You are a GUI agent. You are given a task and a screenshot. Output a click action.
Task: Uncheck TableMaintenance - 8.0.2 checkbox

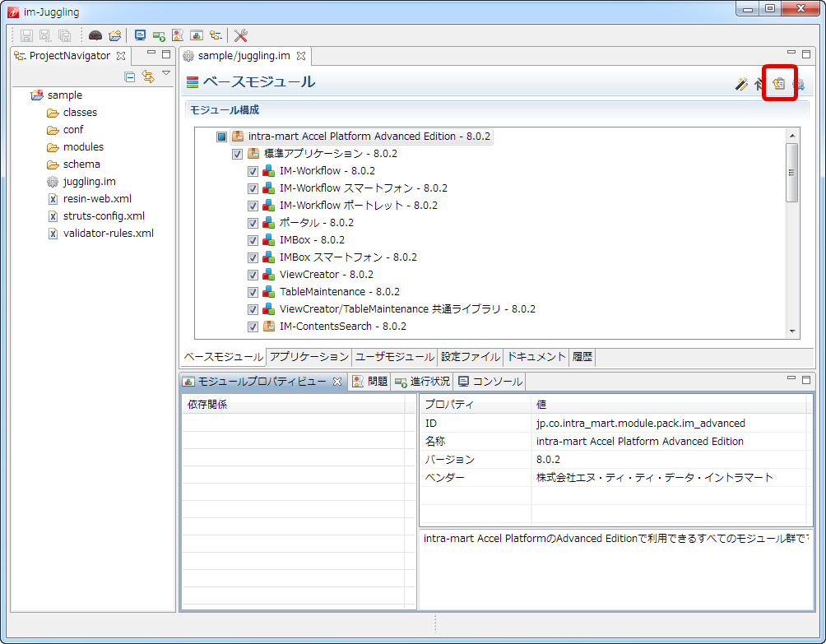[x=253, y=292]
